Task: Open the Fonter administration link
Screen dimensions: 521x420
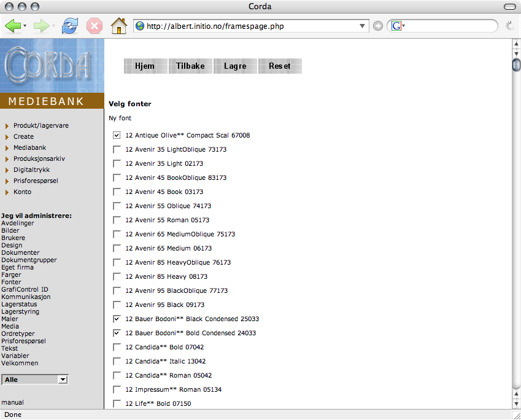Action: tap(11, 282)
